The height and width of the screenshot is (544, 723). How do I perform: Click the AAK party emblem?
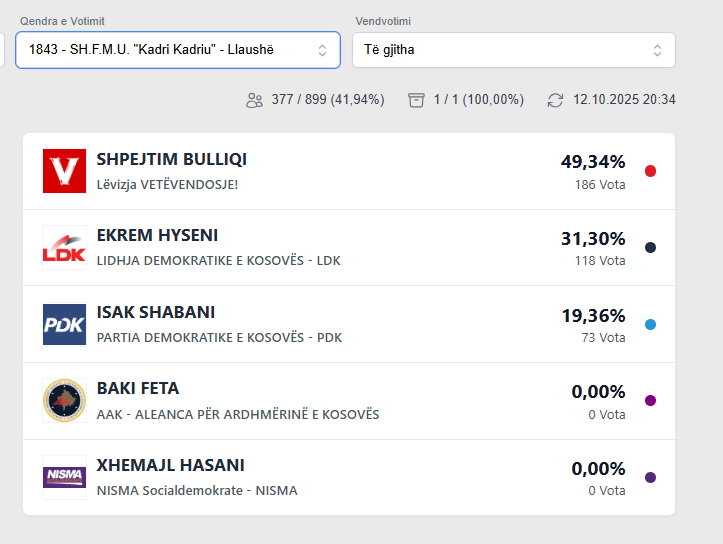click(x=64, y=400)
